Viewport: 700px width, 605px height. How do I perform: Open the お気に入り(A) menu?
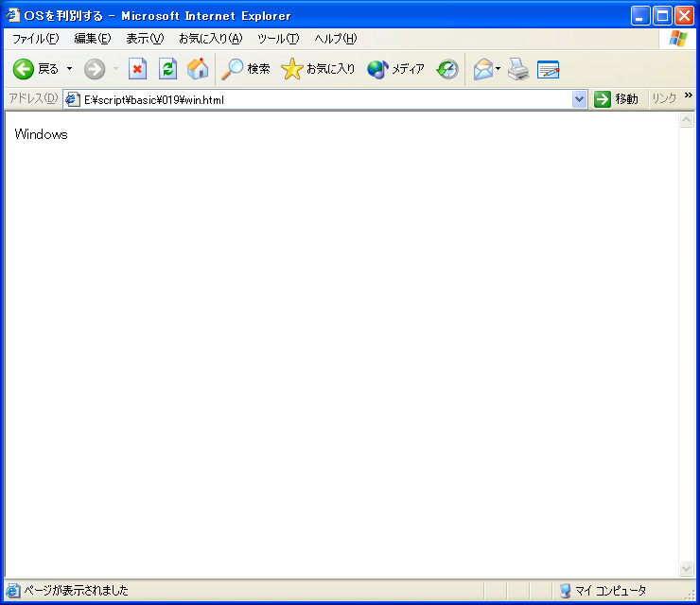pyautogui.click(x=210, y=39)
